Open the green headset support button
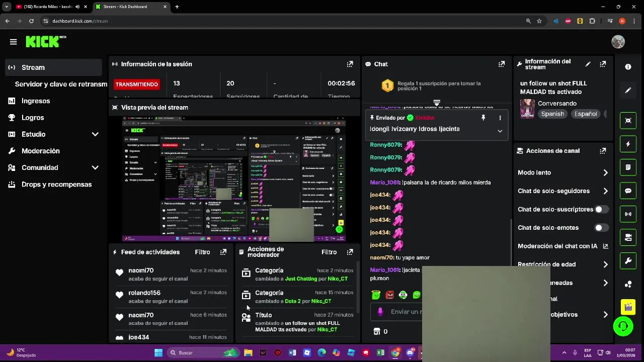Image resolution: width=644 pixels, height=362 pixels. click(x=623, y=326)
